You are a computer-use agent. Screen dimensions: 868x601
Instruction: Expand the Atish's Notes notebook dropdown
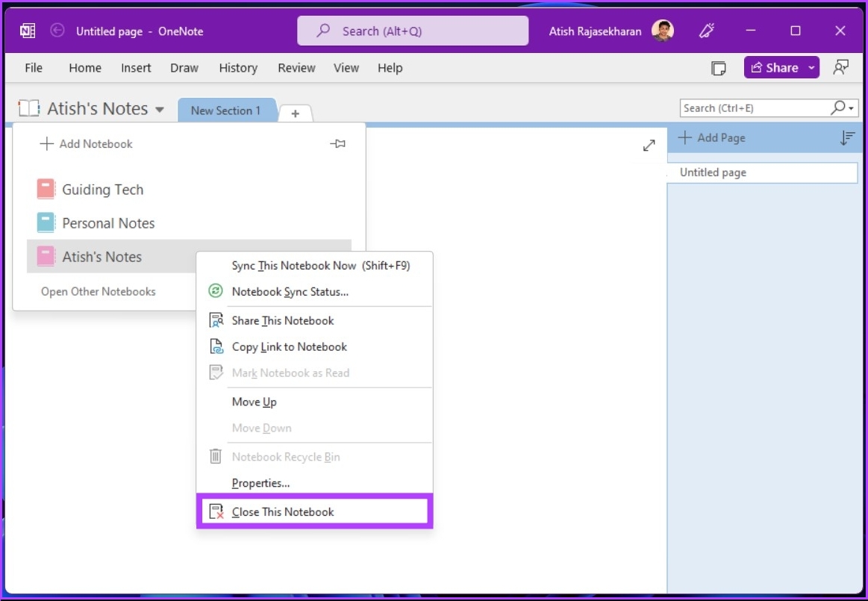[158, 108]
